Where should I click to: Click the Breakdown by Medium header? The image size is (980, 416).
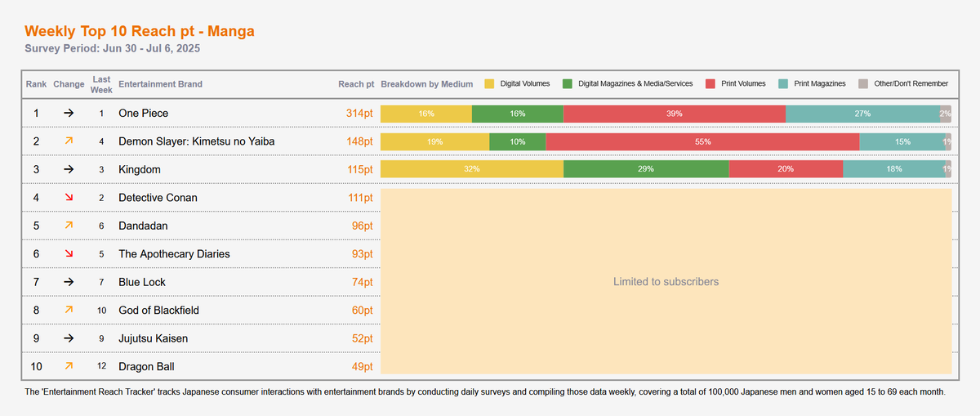pyautogui.click(x=427, y=84)
